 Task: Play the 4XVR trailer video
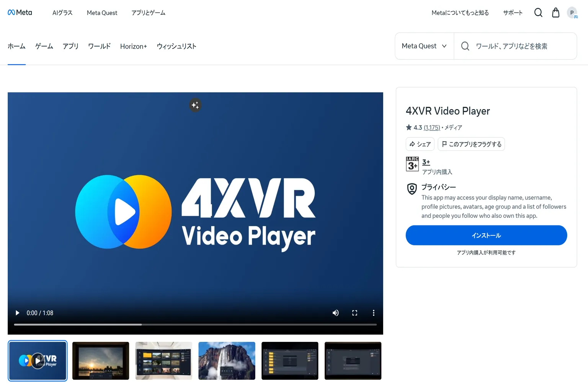(17, 313)
